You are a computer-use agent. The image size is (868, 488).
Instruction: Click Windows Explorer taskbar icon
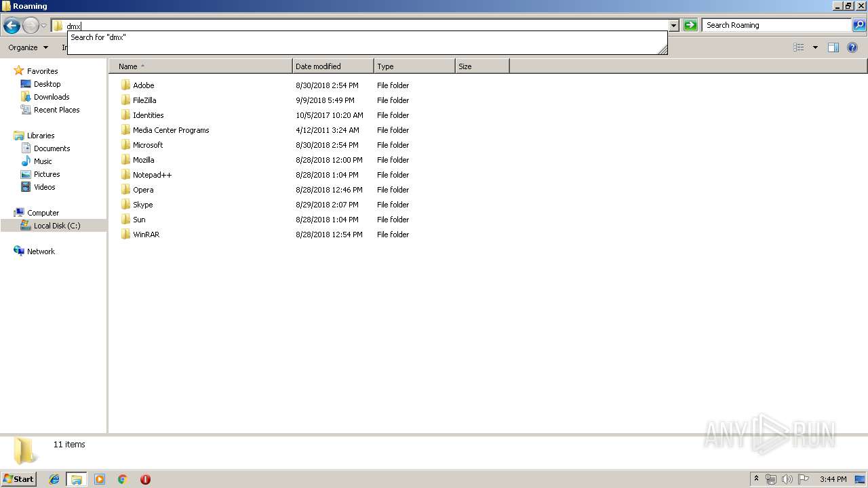click(x=77, y=479)
